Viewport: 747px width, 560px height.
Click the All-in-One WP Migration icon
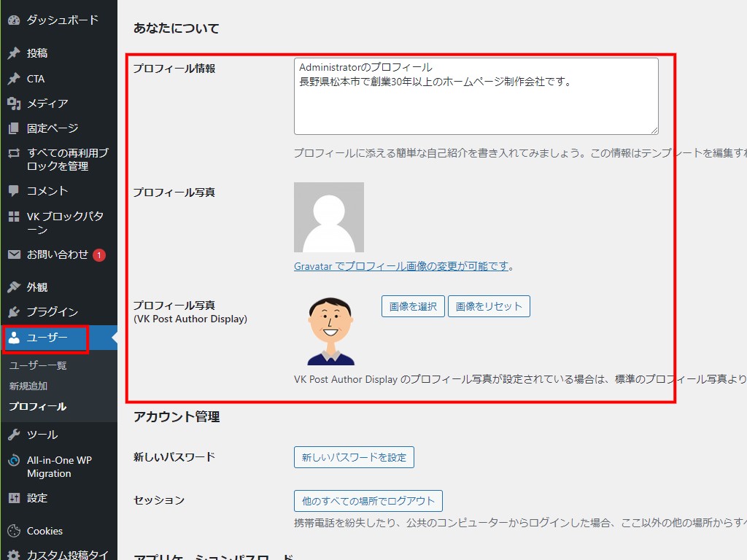(x=14, y=461)
